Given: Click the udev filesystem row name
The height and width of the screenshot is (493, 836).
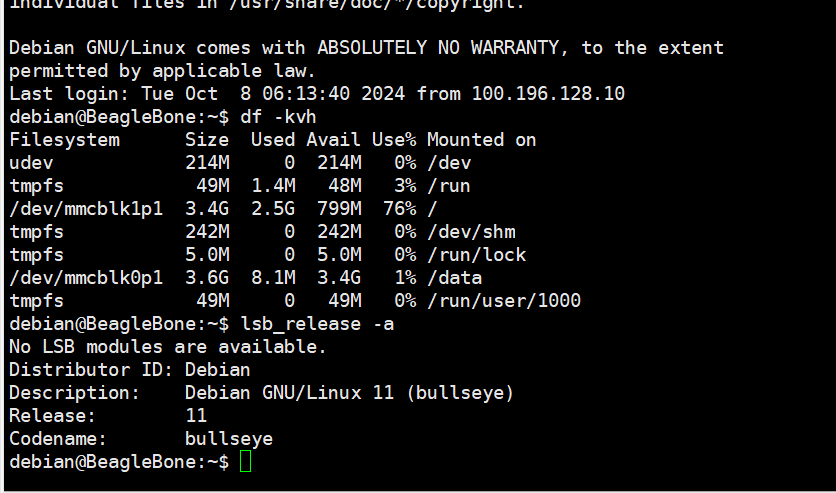Looking at the screenshot, I should (x=31, y=163).
